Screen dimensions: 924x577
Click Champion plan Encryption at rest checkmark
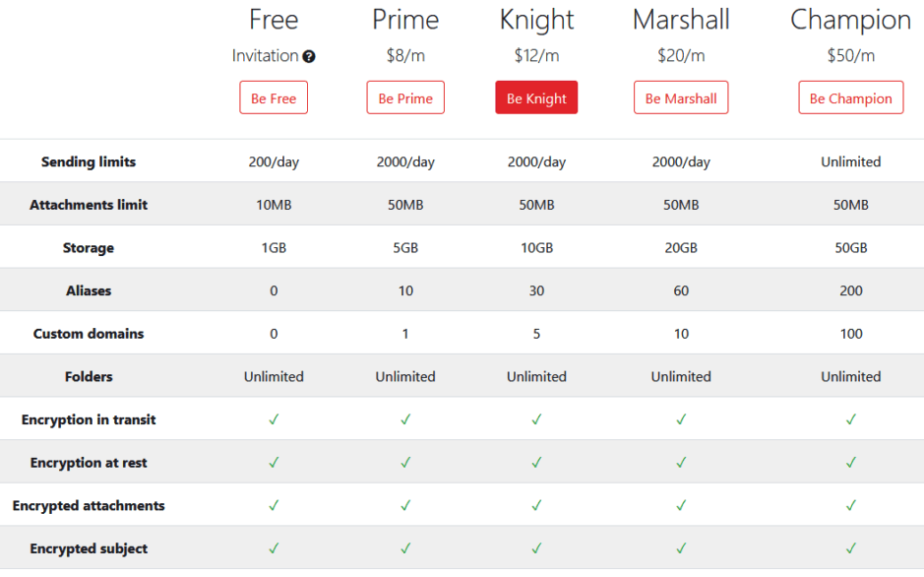click(851, 462)
